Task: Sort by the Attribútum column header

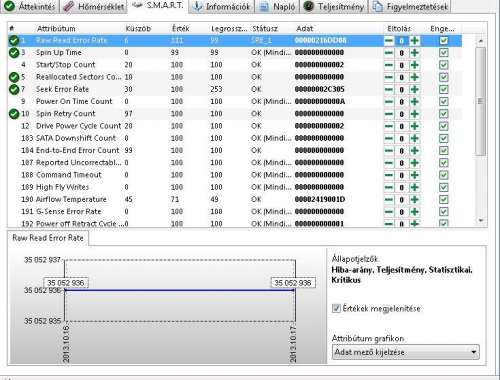Action: [56, 29]
